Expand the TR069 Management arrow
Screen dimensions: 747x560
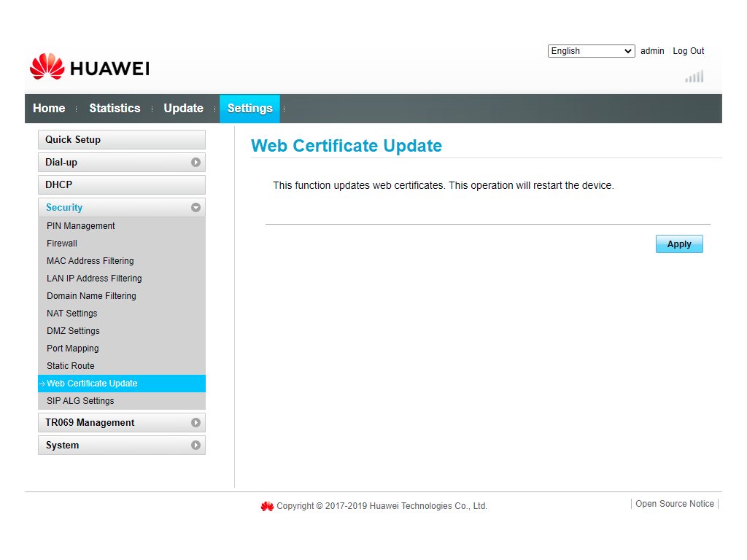click(x=196, y=423)
